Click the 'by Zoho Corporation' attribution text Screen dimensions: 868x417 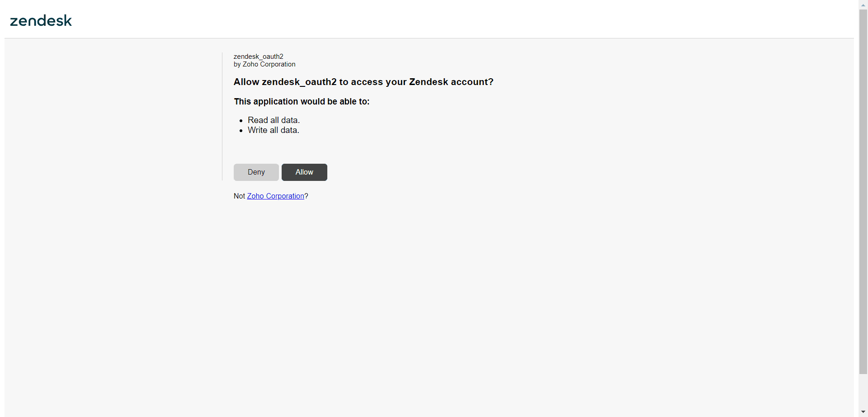[264, 64]
